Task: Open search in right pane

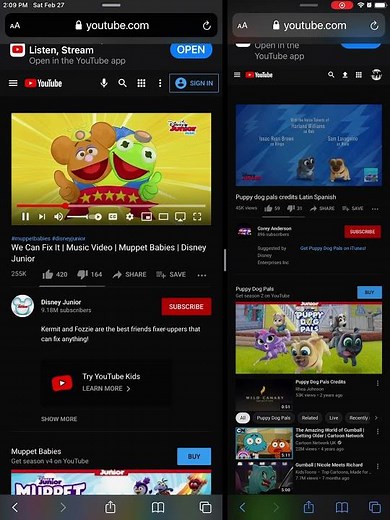Action: [331, 75]
